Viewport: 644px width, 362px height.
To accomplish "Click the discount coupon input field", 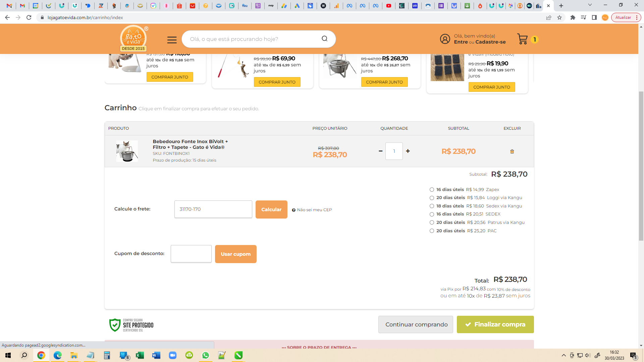I will pyautogui.click(x=191, y=254).
